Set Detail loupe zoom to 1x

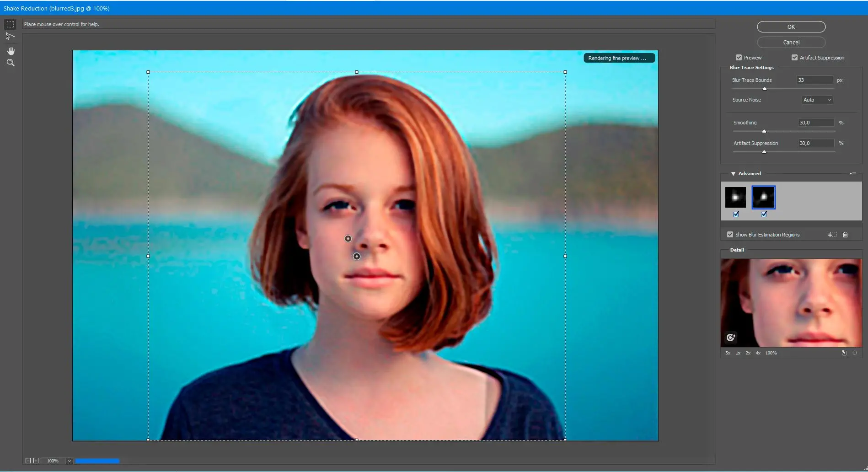click(738, 353)
